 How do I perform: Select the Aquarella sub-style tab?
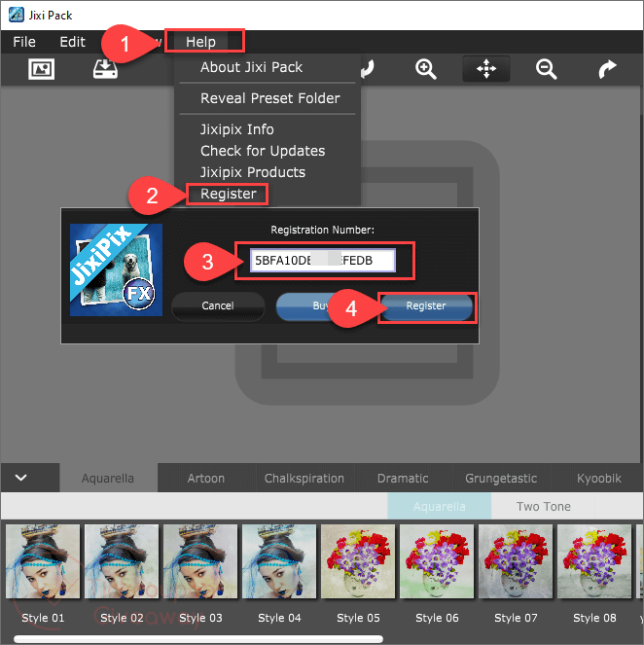point(439,506)
